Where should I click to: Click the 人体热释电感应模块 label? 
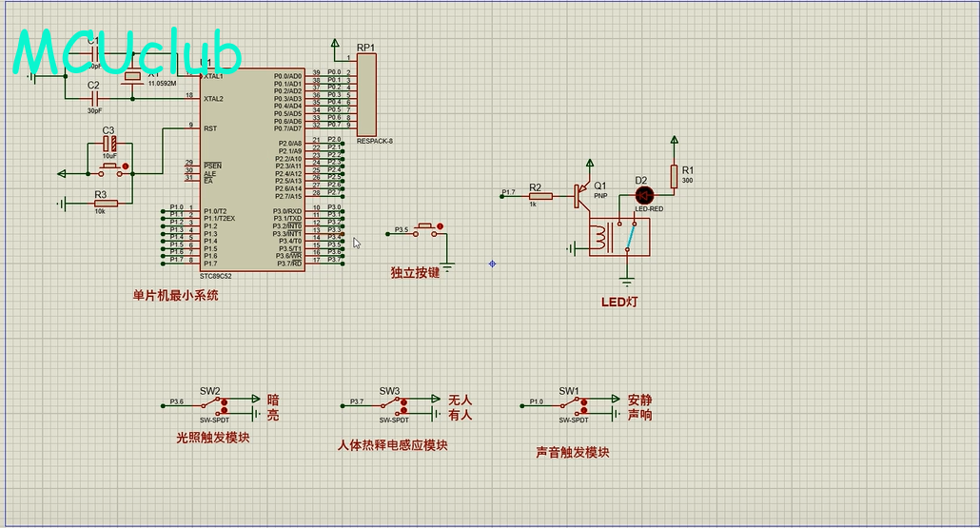click(393, 445)
